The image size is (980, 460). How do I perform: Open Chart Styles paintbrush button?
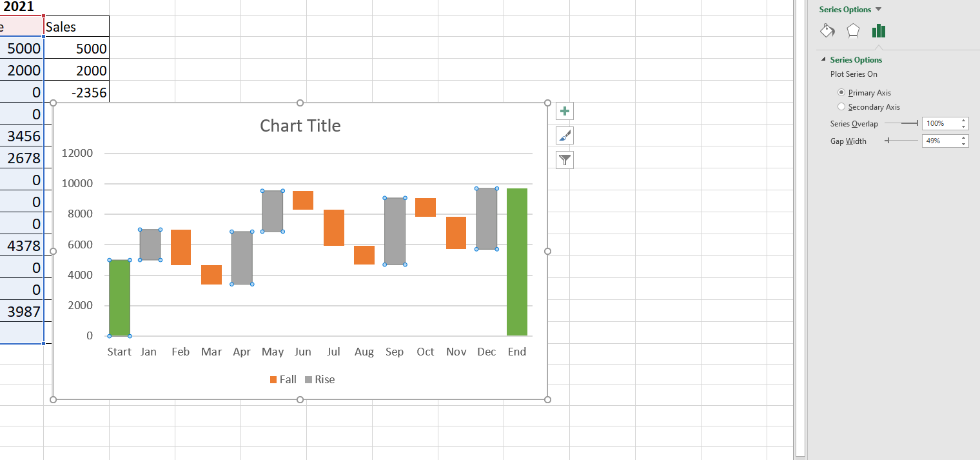(565, 135)
